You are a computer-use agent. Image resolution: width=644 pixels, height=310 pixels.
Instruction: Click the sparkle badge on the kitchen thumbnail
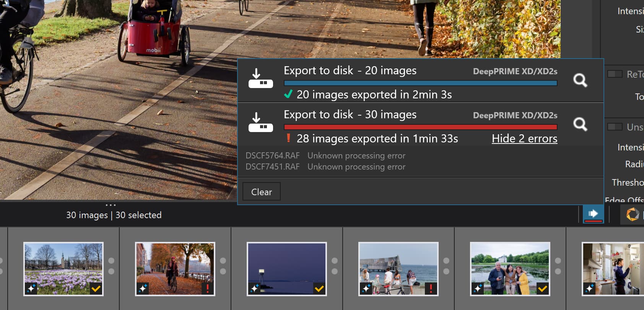(589, 288)
